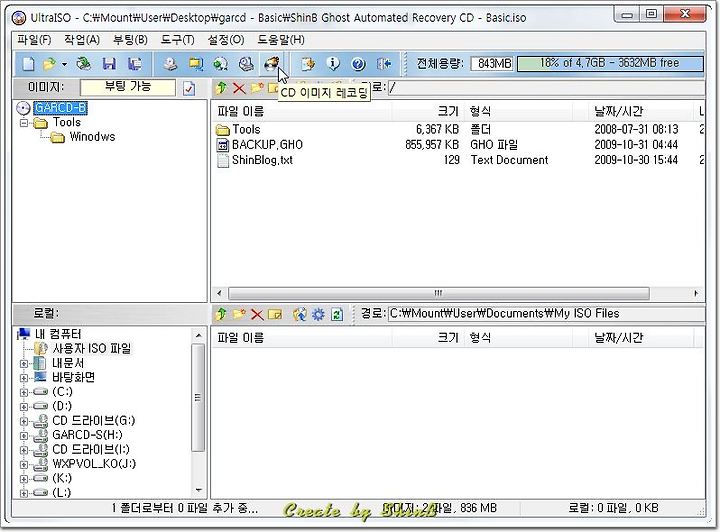Click the Open CD/DVD toolbar icon
The height and width of the screenshot is (532, 720).
click(84, 64)
